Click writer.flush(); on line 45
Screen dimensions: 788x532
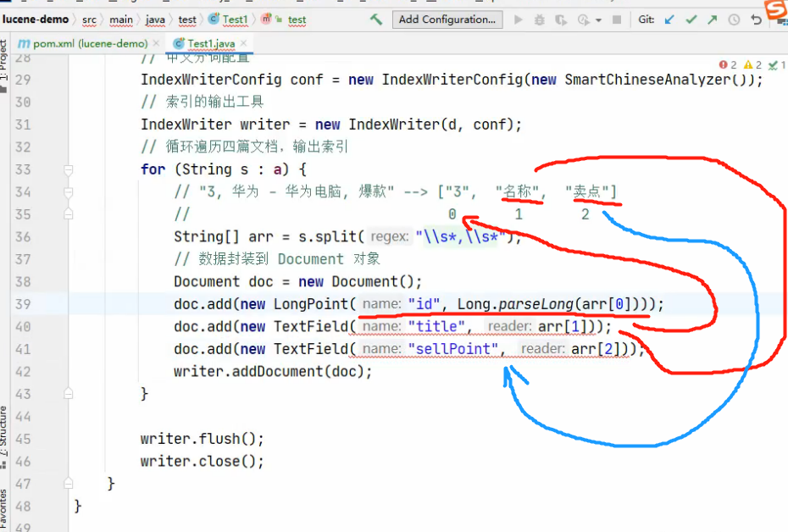point(202,439)
